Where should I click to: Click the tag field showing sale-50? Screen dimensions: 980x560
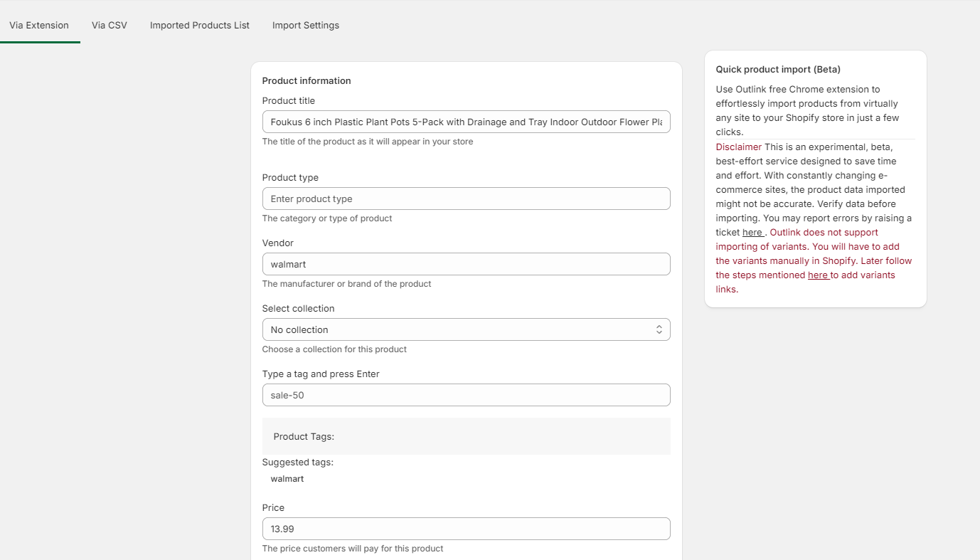466,395
